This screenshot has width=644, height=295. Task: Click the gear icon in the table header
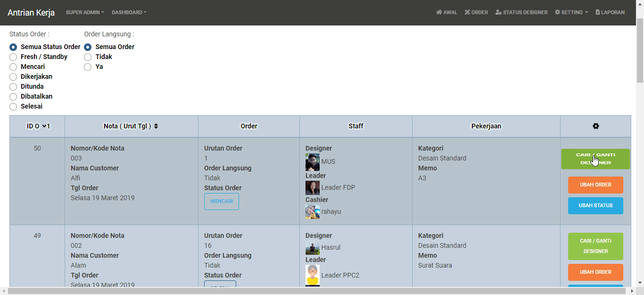[x=595, y=126]
